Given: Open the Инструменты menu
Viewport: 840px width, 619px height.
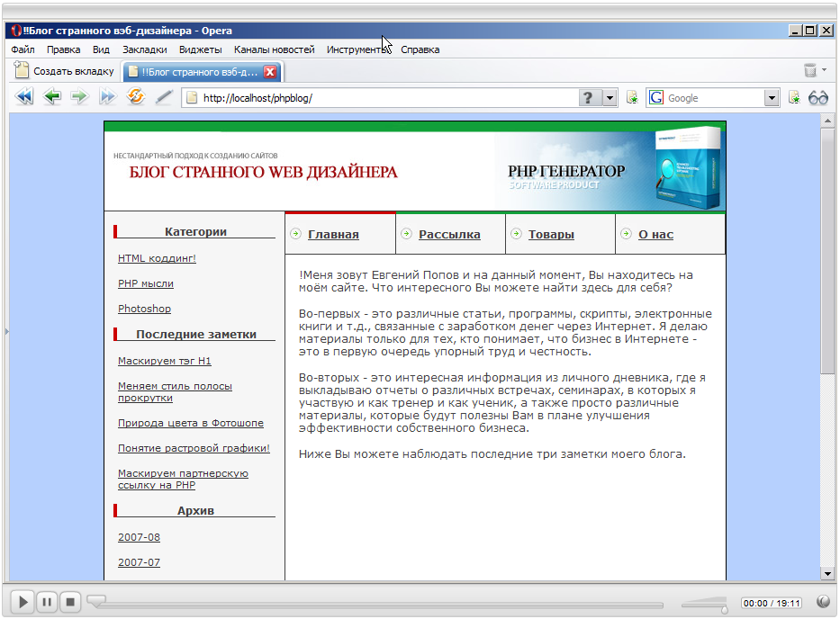Looking at the screenshot, I should point(357,49).
